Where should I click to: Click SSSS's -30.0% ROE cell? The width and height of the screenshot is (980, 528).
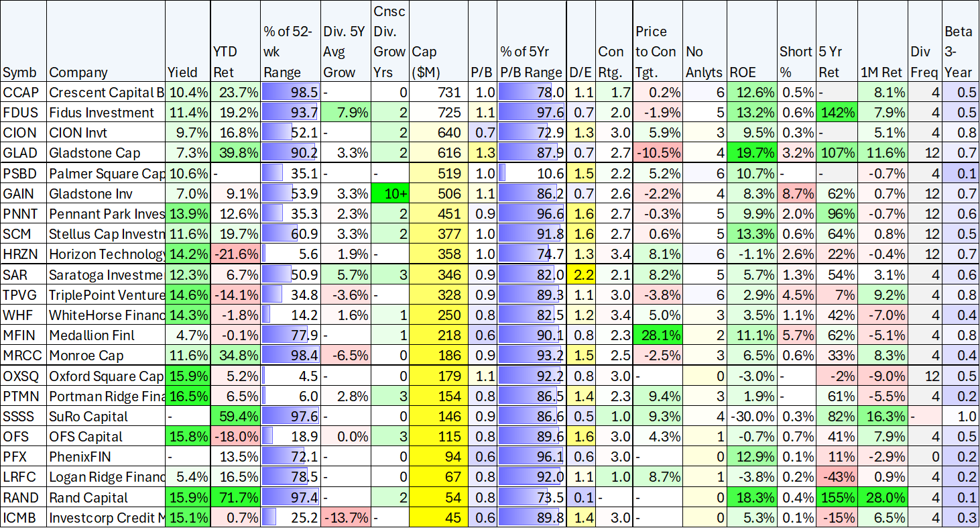click(x=752, y=416)
